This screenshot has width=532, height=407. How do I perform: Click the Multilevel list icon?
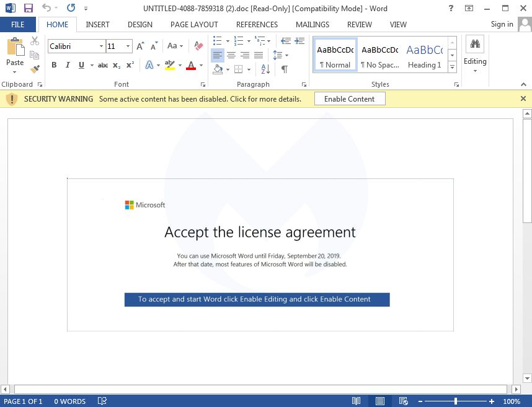260,41
